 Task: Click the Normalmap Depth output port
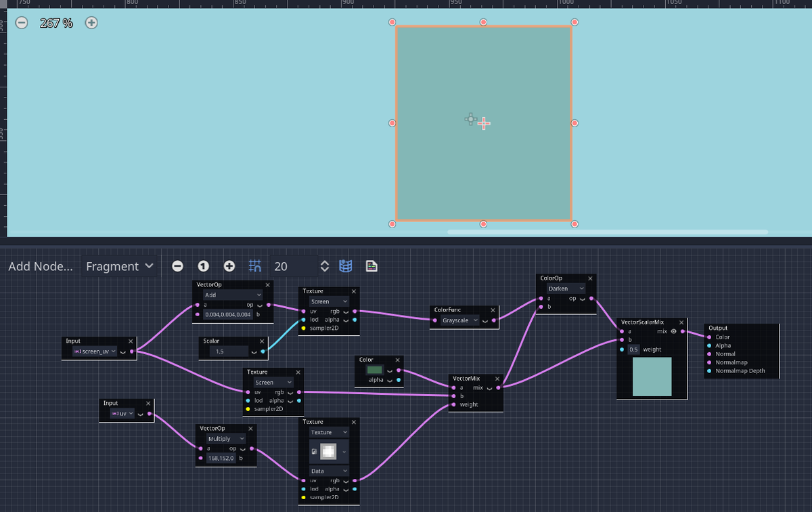(709, 370)
